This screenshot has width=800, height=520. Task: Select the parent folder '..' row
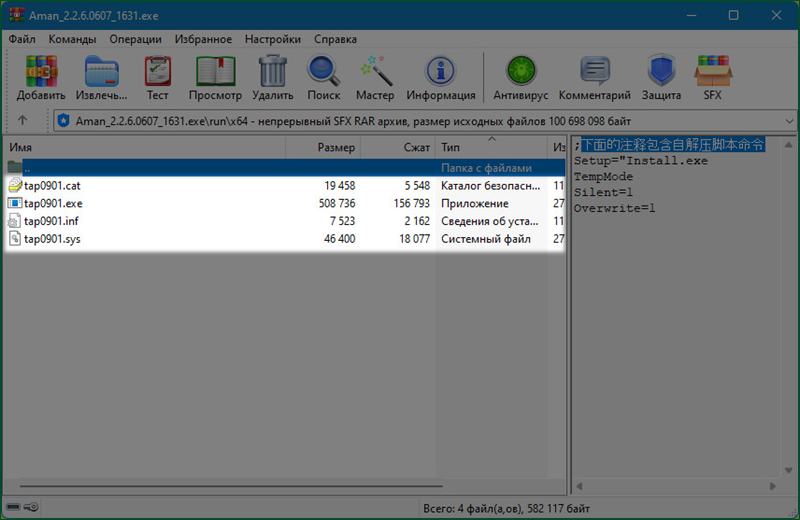[x=286, y=167]
